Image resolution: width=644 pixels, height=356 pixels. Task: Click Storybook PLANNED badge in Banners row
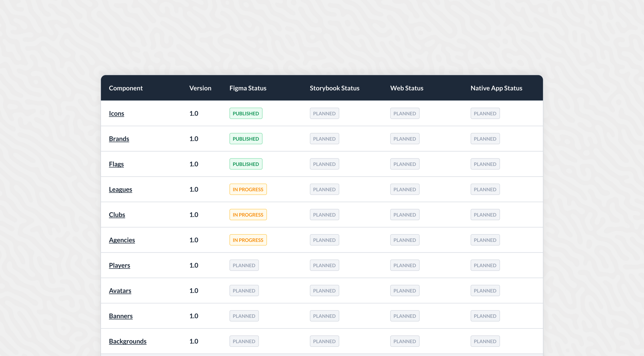(x=325, y=316)
